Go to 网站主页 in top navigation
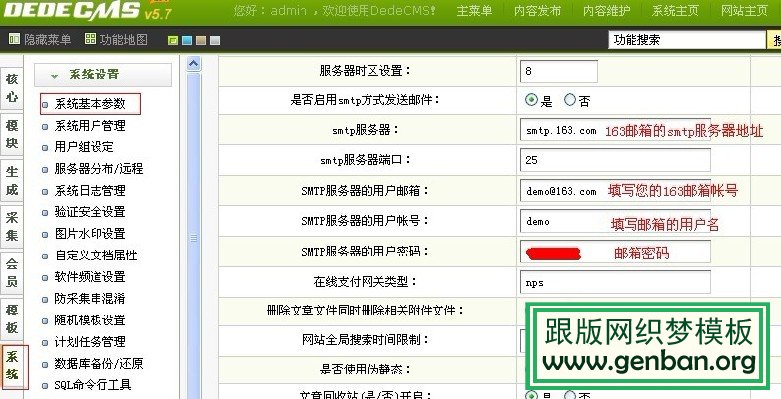 pos(744,10)
